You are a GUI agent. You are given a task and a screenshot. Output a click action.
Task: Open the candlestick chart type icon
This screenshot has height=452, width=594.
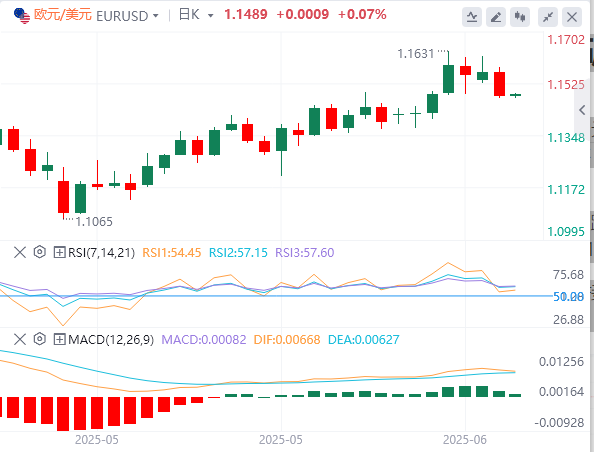(x=520, y=17)
